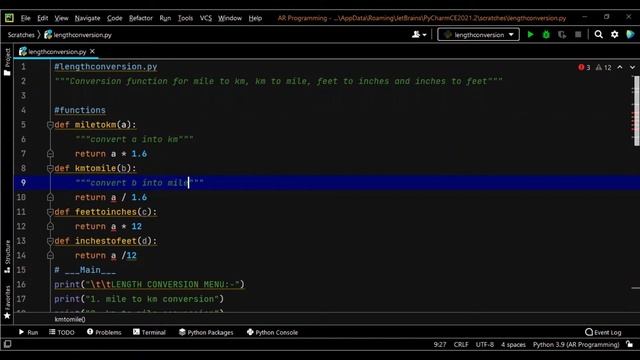Image resolution: width=640 pixels, height=360 pixels.
Task: Click read-only lock icon in status bar
Action: [630, 344]
